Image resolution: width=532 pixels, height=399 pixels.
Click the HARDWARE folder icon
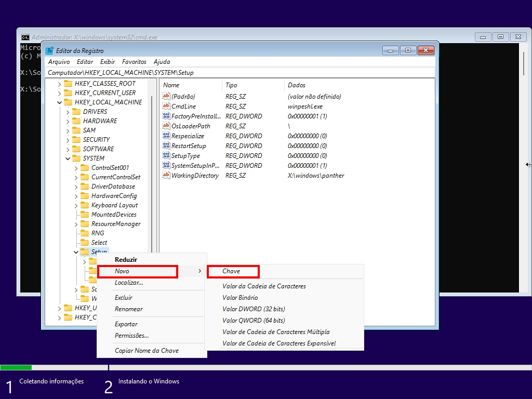tap(77, 121)
